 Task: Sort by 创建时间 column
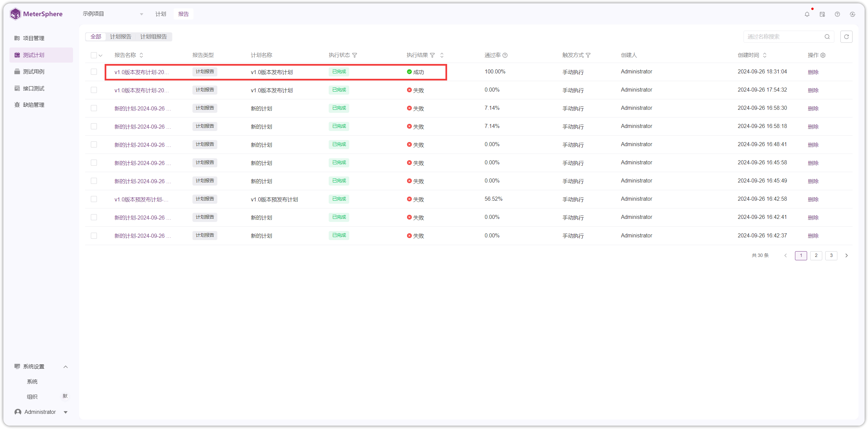[x=765, y=55]
